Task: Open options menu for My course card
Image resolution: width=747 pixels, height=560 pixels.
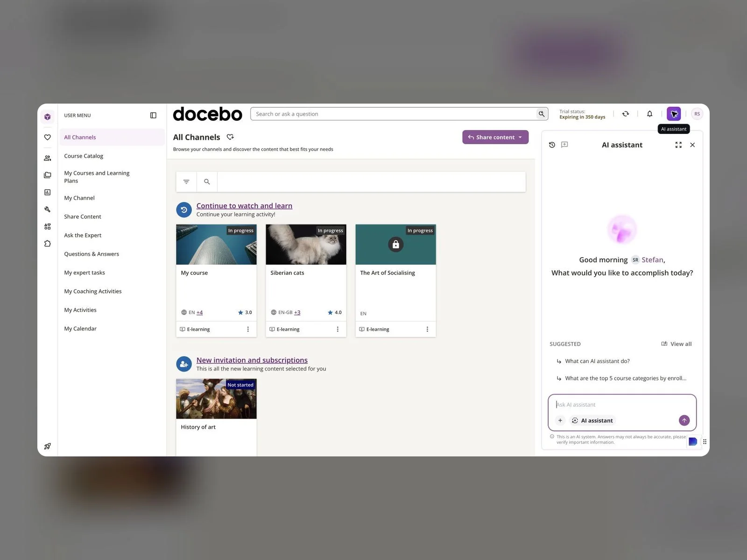Action: click(x=248, y=329)
